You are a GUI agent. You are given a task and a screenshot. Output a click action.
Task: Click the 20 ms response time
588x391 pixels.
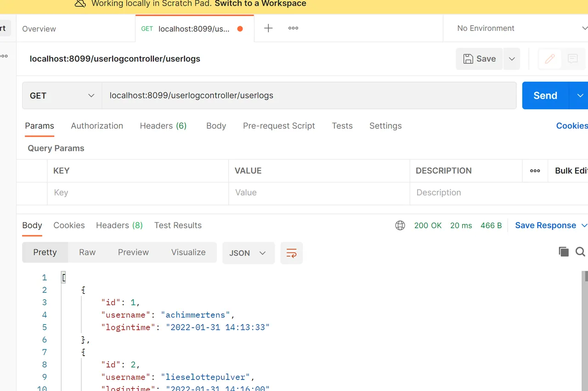point(461,225)
